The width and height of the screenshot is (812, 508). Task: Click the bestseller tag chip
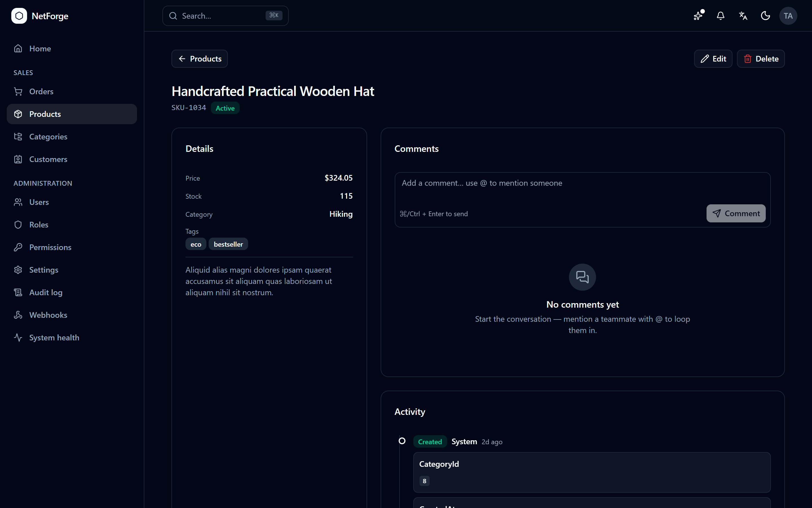pyautogui.click(x=228, y=244)
